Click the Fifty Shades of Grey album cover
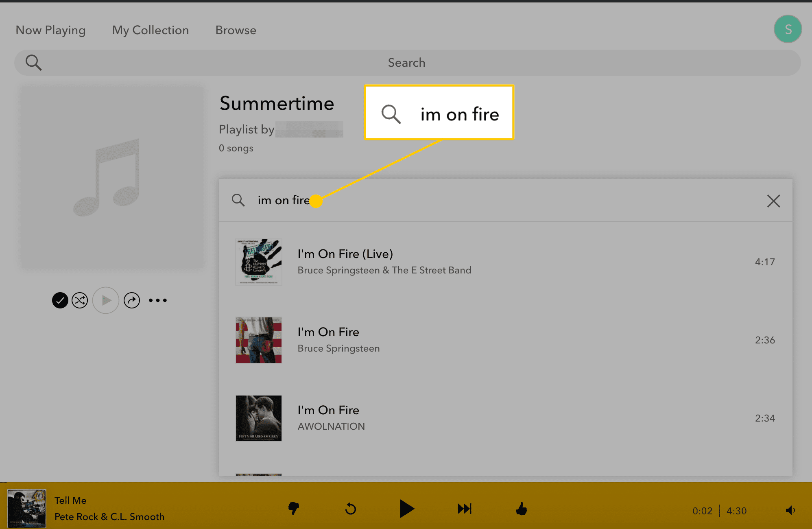The image size is (812, 529). coord(259,418)
